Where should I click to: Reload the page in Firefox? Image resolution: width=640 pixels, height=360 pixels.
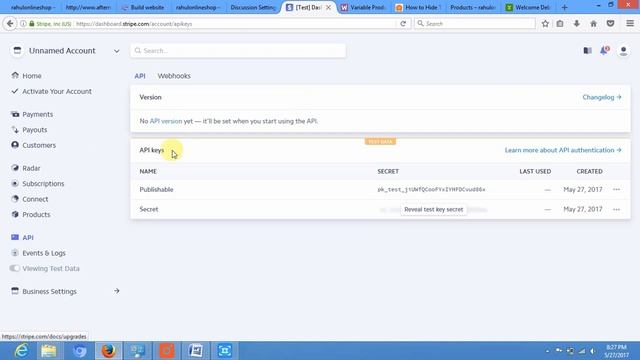point(403,24)
